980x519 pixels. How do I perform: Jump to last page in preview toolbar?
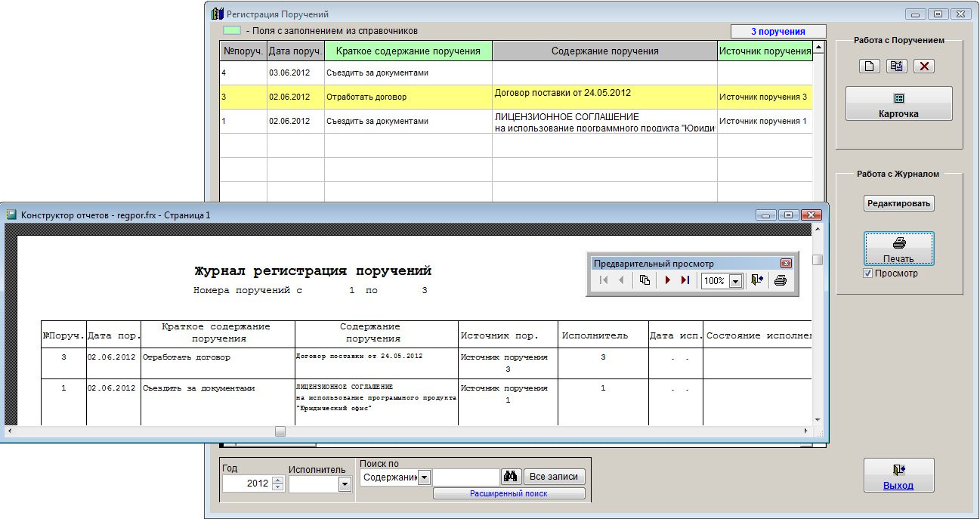tap(685, 280)
